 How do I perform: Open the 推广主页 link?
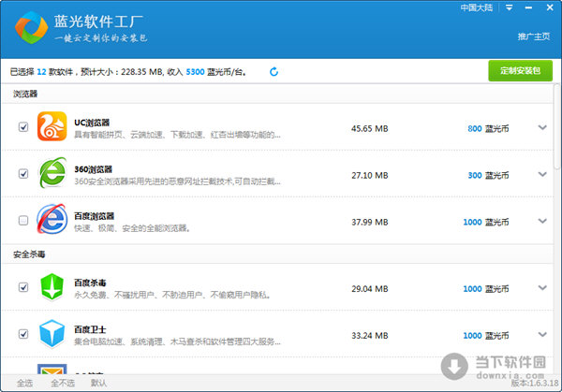coord(534,36)
